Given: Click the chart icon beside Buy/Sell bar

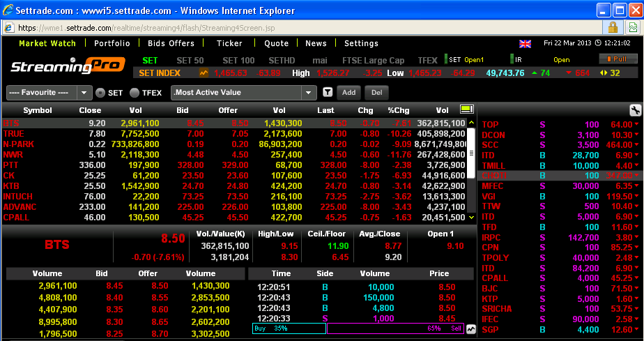Looking at the screenshot, I should coord(470,328).
